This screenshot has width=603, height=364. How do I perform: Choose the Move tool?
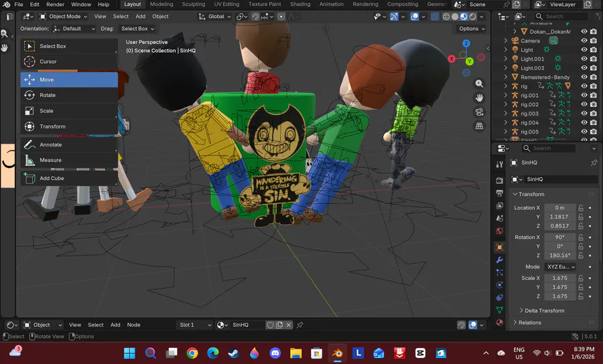coord(69,80)
